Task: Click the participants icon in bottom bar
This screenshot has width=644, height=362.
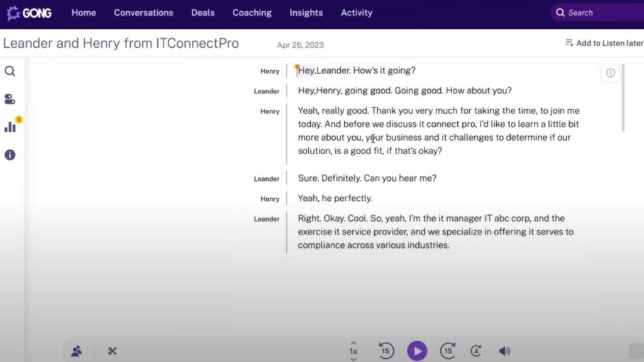Action: coord(77,351)
